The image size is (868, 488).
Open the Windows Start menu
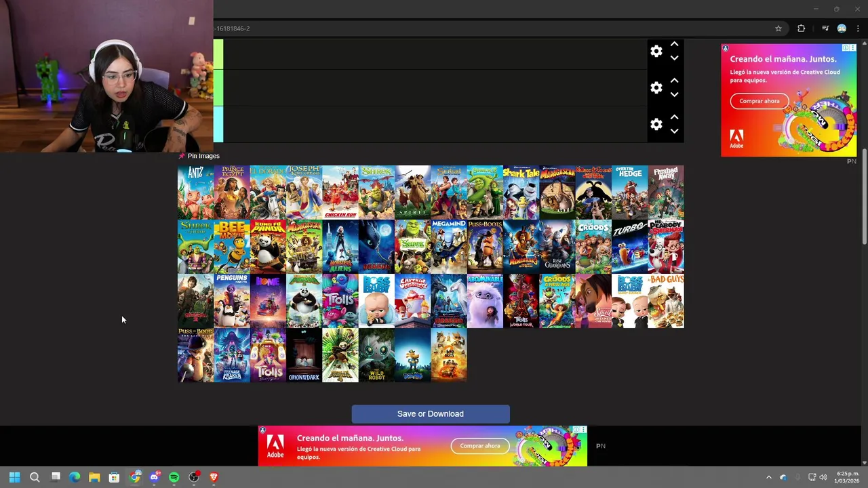[14, 477]
